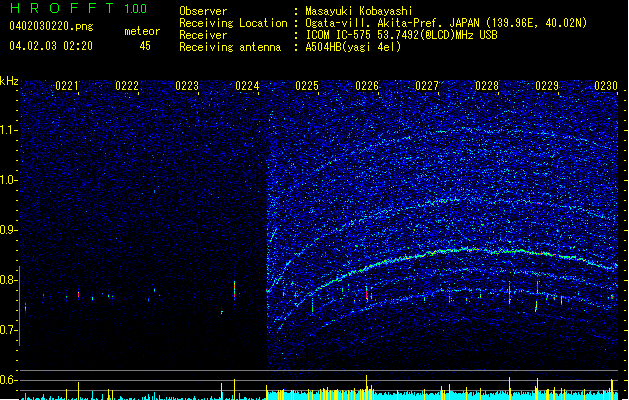Click the 0228 time marker

[x=487, y=86]
